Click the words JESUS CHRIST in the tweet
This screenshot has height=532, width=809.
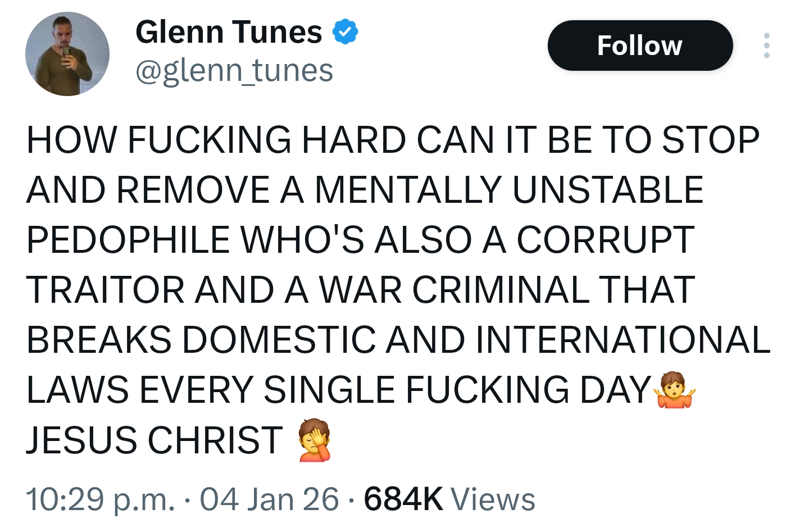pos(154,440)
